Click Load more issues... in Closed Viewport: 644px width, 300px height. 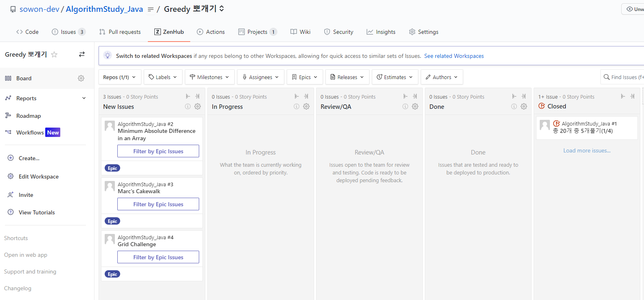coord(587,150)
